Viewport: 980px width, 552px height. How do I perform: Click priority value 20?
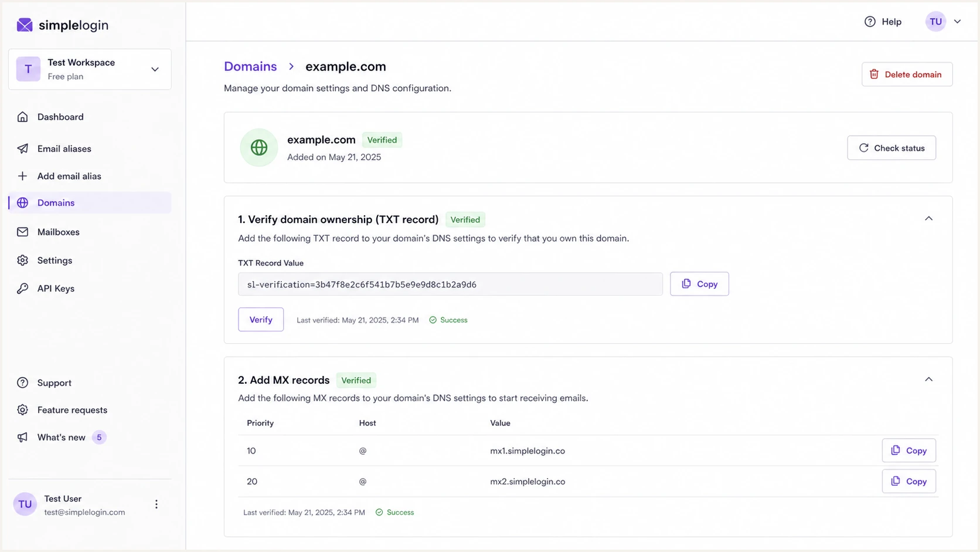pos(252,481)
